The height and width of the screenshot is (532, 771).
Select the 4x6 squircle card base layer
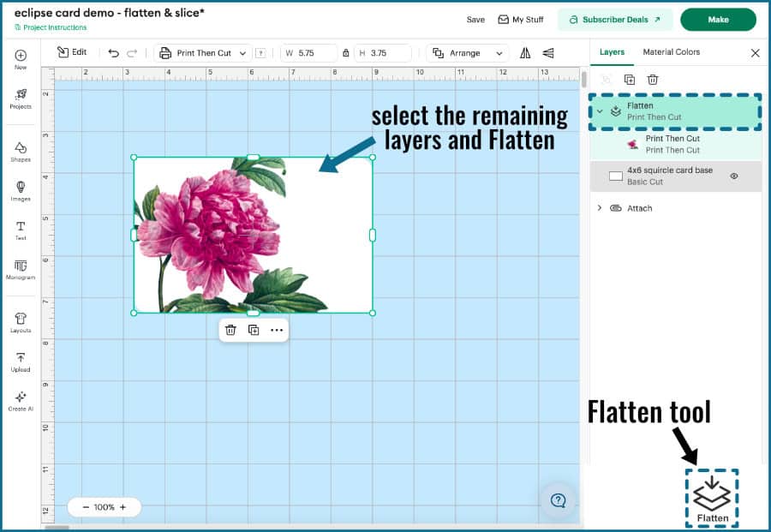pyautogui.click(x=675, y=176)
